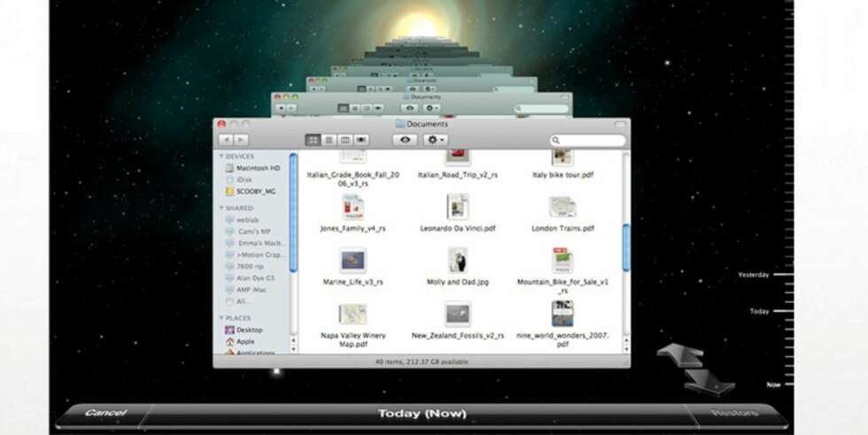This screenshot has height=435, width=868.
Task: Click the file pane vertical scrollbar thumb
Action: (626, 247)
